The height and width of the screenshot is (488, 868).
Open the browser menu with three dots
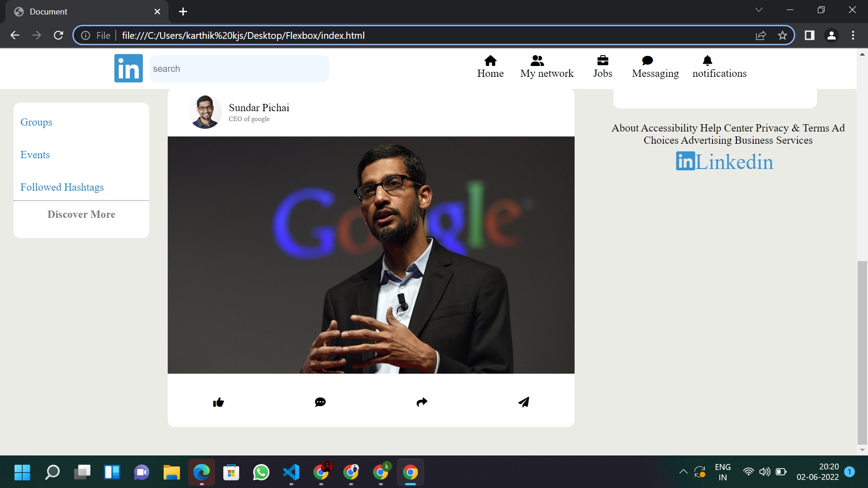pos(854,35)
